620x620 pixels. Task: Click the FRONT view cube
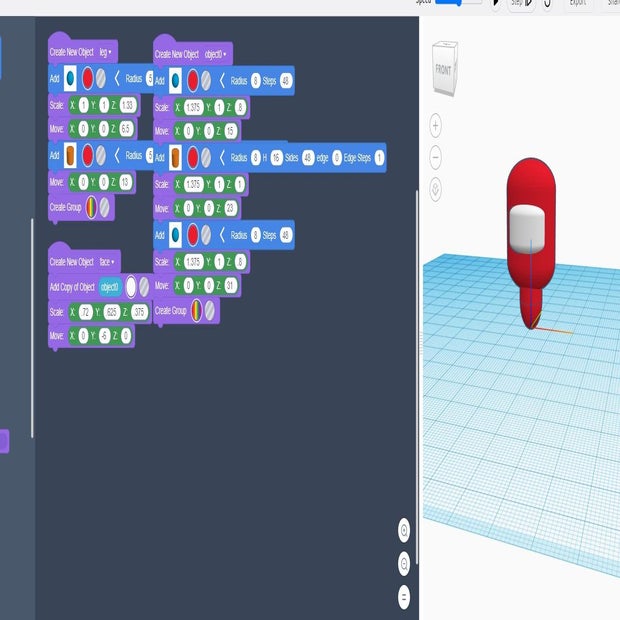coord(443,68)
